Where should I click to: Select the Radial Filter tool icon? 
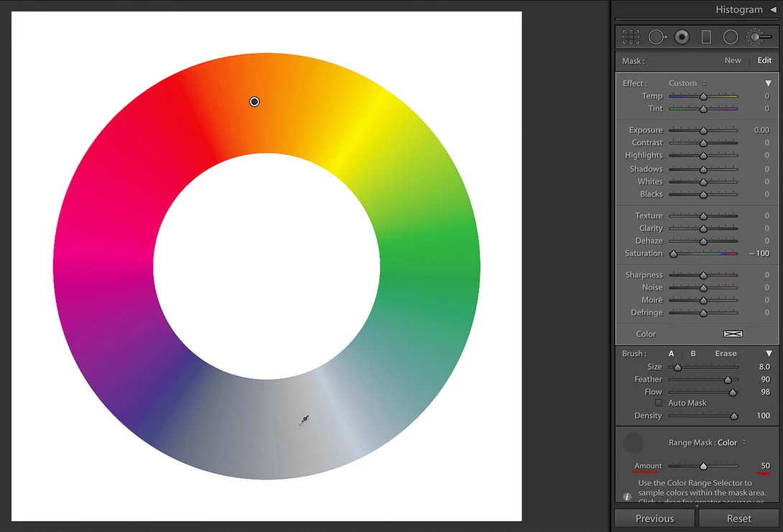click(731, 37)
